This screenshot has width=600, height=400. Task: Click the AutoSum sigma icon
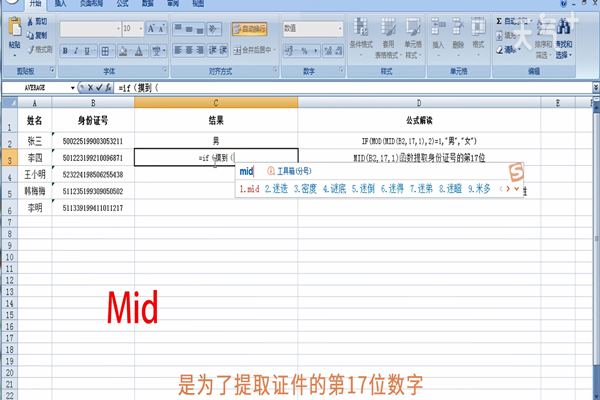pos(499,21)
